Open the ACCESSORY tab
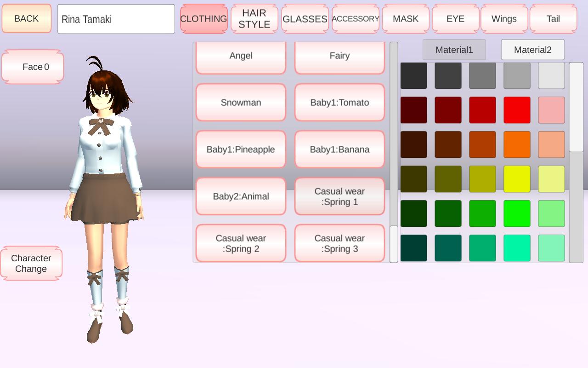The height and width of the screenshot is (368, 588). tap(355, 19)
